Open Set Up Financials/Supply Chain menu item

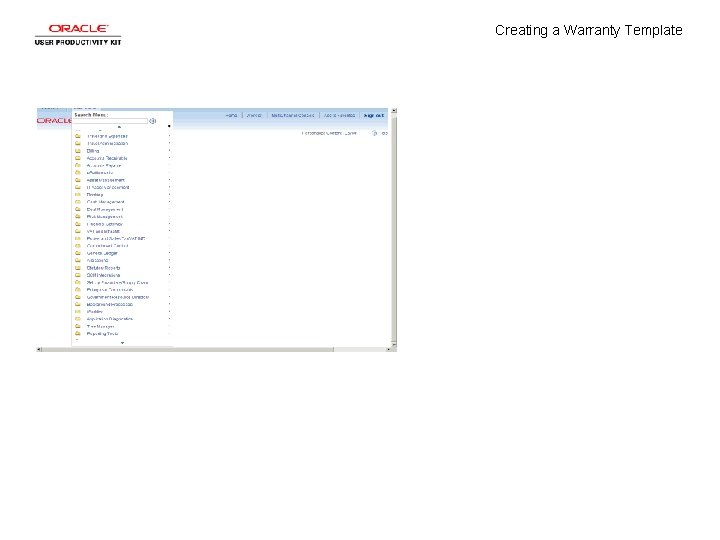pyautogui.click(x=118, y=282)
